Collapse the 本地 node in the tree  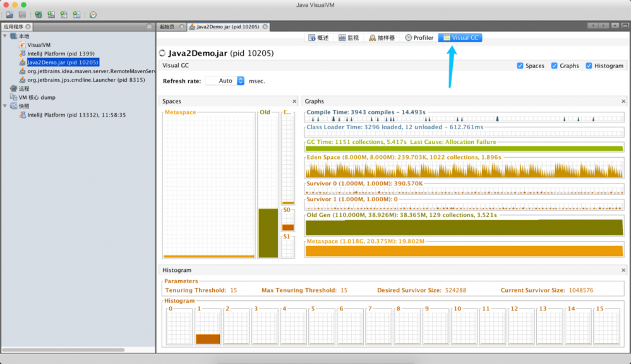pyautogui.click(x=5, y=35)
